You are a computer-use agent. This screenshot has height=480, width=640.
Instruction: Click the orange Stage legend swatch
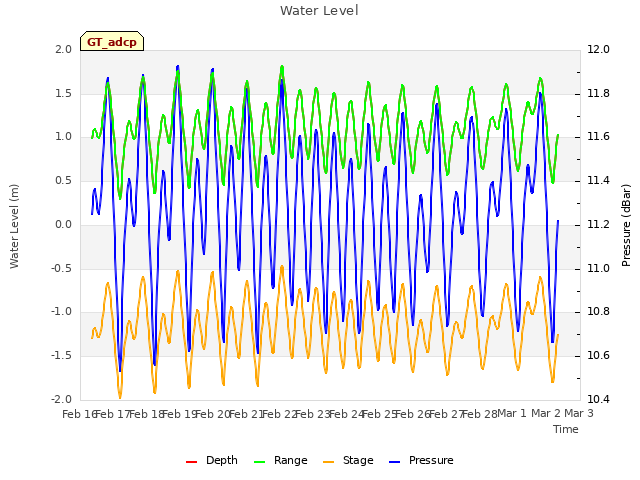coord(328,462)
